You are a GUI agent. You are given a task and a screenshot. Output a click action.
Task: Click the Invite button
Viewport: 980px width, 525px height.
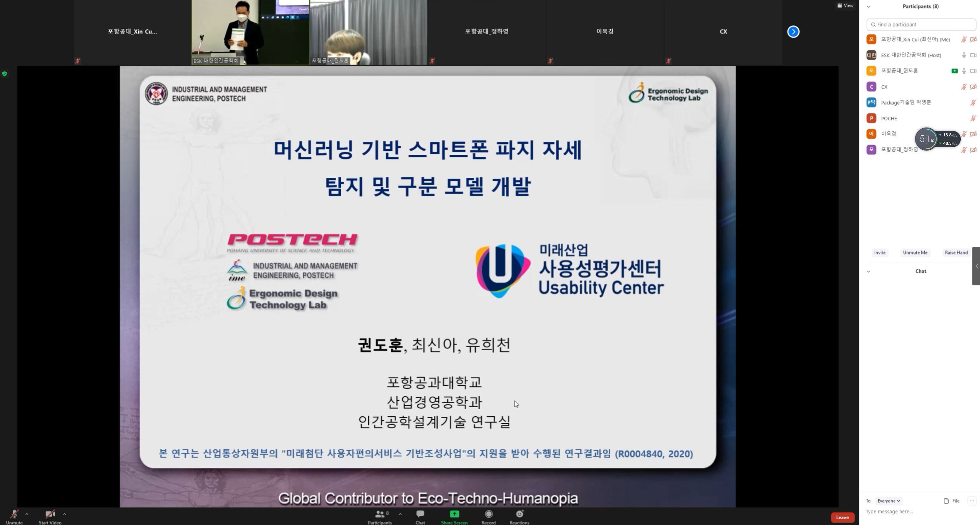coord(880,252)
